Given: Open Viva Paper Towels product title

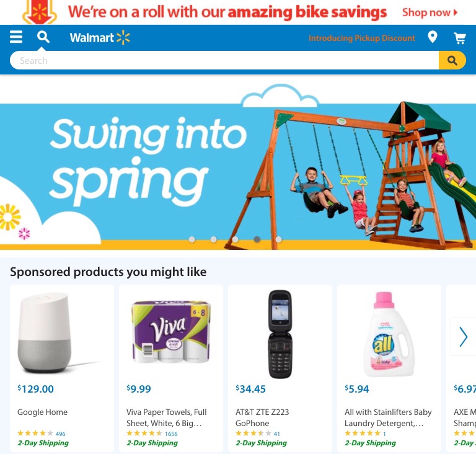Looking at the screenshot, I should (166, 417).
